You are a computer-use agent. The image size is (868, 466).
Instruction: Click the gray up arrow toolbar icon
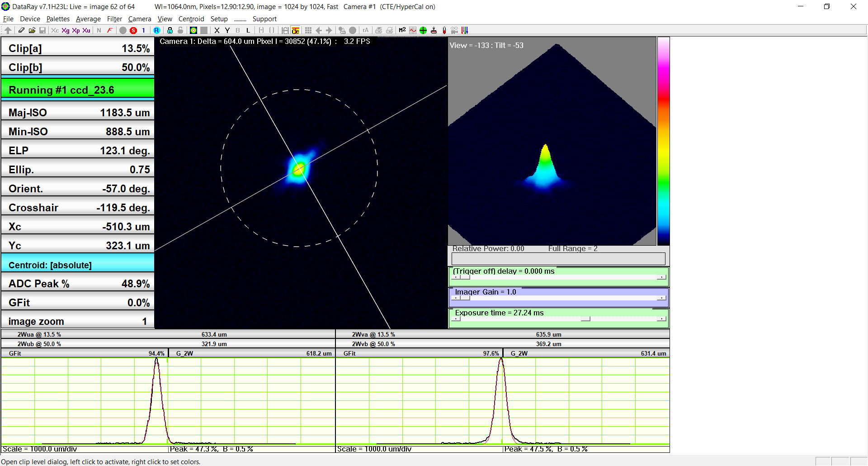tap(8, 30)
